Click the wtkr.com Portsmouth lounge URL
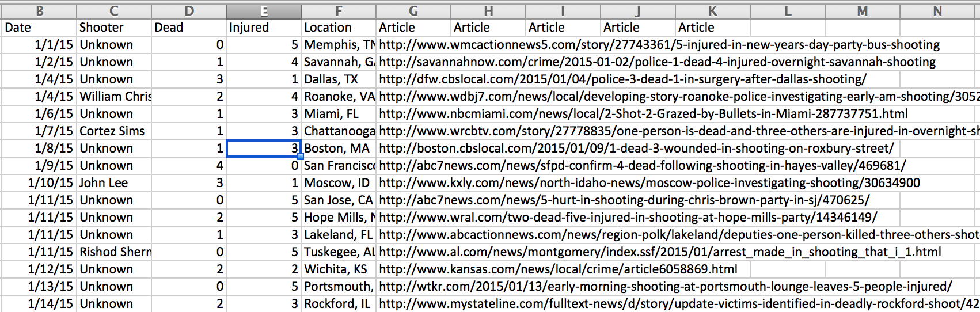Viewport: 980px width, 312px height. point(665,287)
